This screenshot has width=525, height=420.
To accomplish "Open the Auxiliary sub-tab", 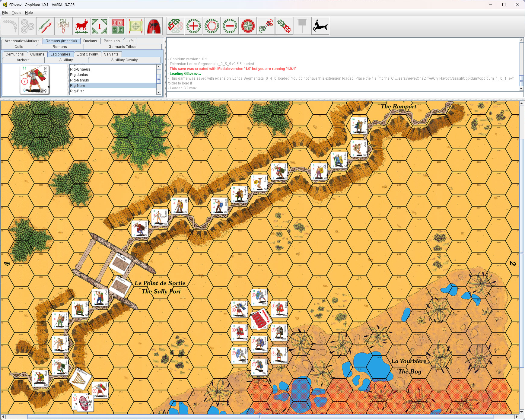I will pyautogui.click(x=66, y=60).
